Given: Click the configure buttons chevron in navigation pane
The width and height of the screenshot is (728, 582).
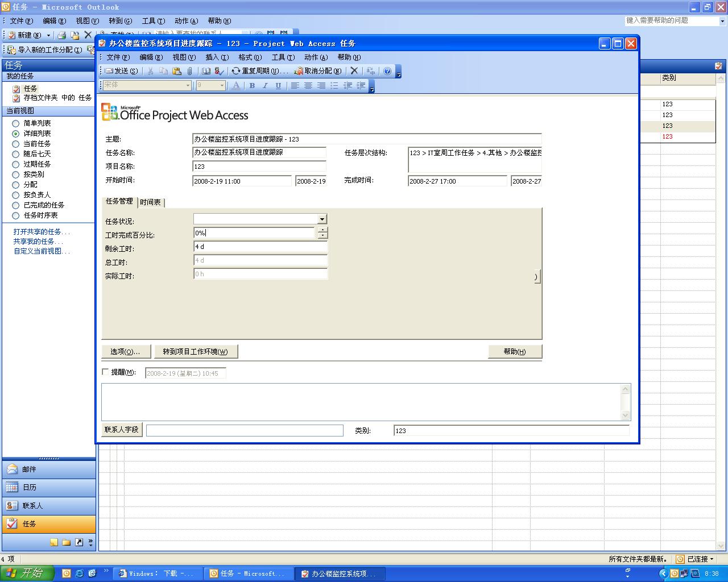Looking at the screenshot, I should pyautogui.click(x=90, y=543).
